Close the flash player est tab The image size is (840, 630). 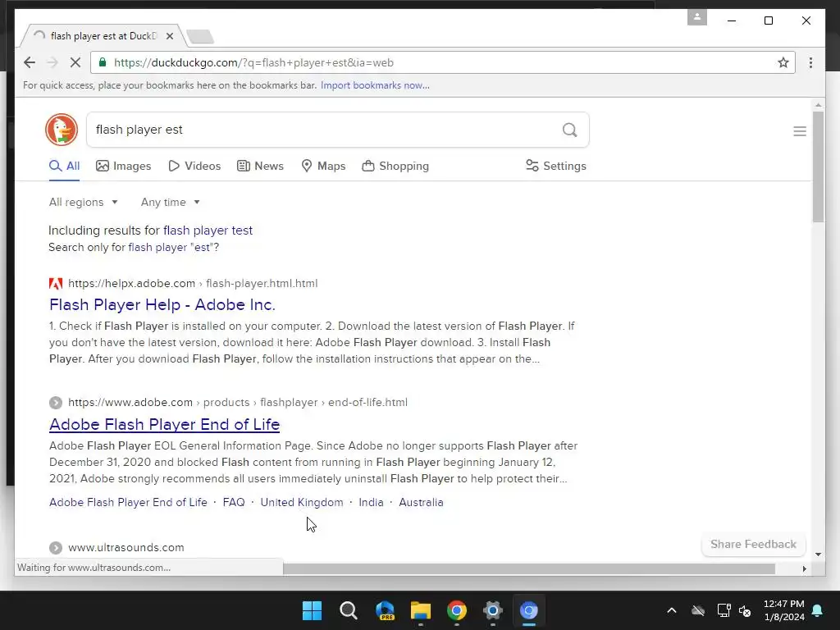pos(169,36)
